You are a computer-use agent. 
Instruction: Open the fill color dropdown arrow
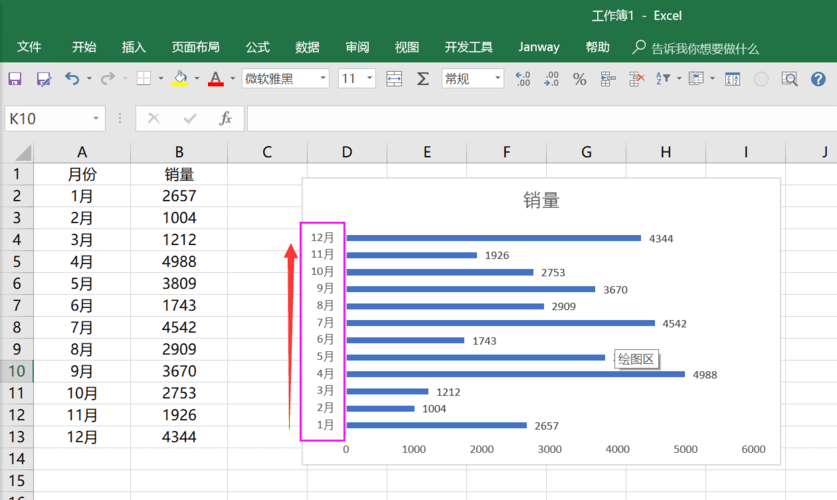coord(196,79)
